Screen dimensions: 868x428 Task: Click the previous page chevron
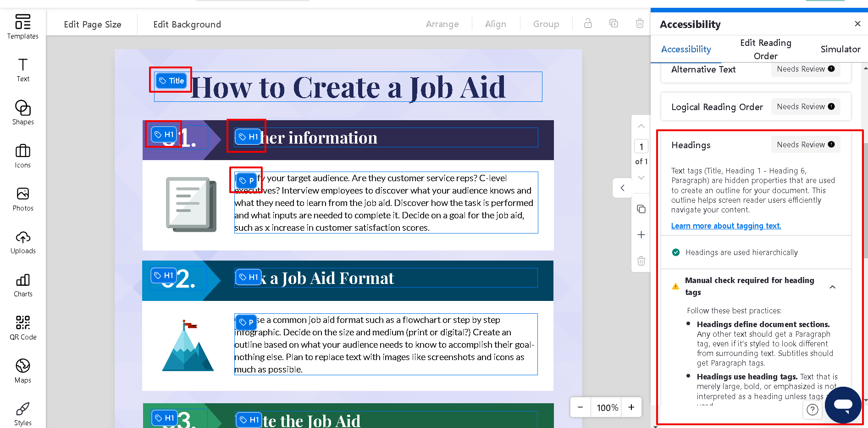coord(641,126)
